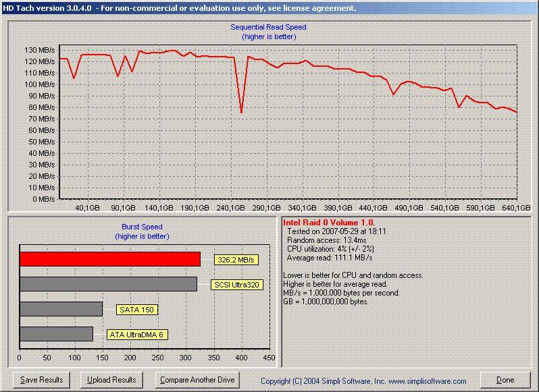Screen dimensions: 539x392
Task: Select the Random access: 13.4ms line
Action: (x=326, y=240)
